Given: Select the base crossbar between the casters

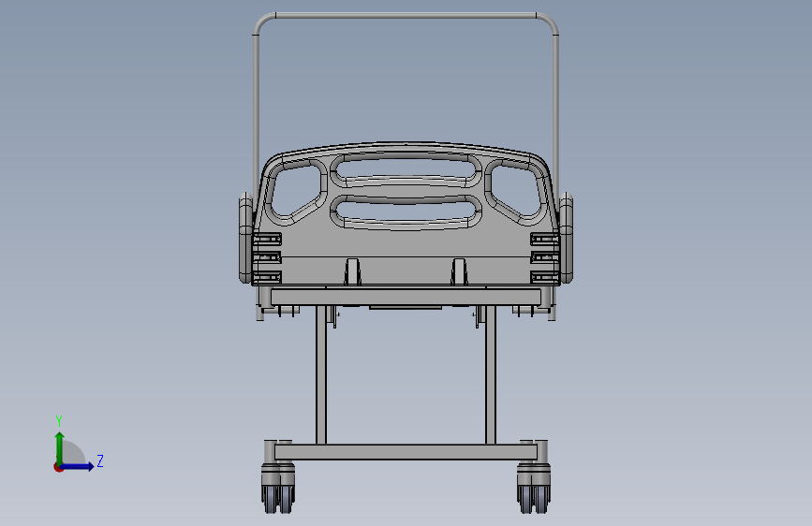Looking at the screenshot, I should coord(406,452).
